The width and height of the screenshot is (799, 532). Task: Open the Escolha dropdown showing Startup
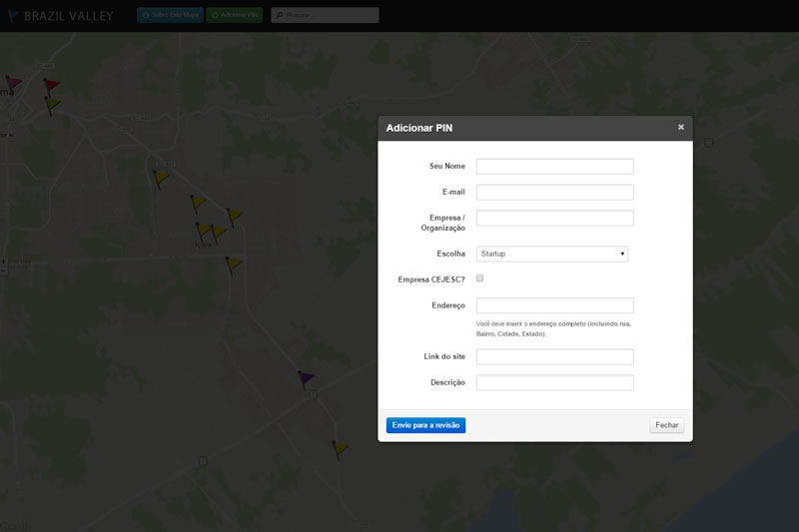click(x=551, y=254)
